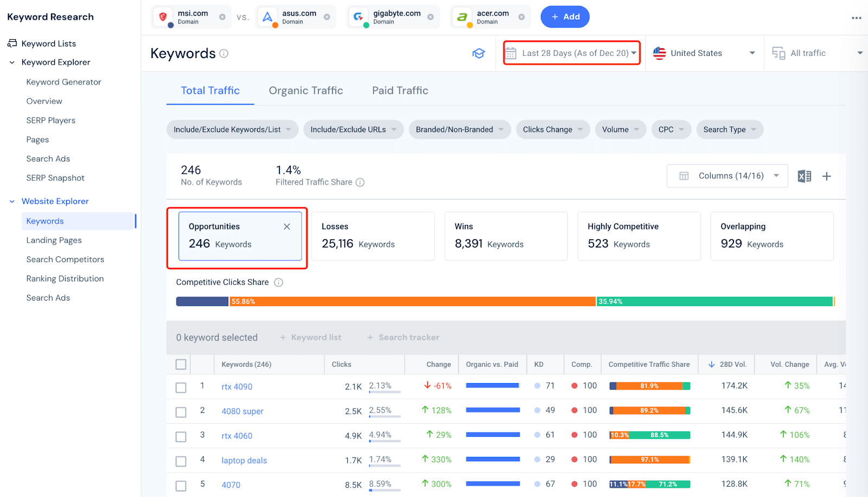Check the select-all keywords checkbox
The width and height of the screenshot is (868, 497).
[x=181, y=365]
